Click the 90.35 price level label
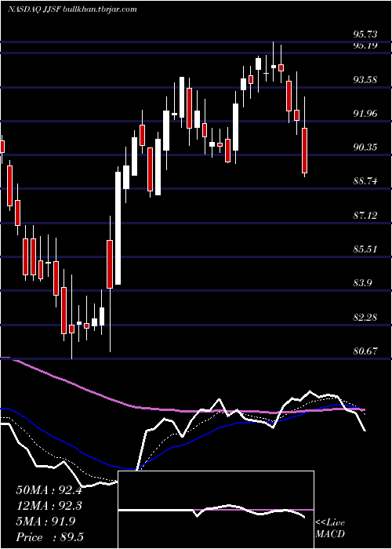Image resolution: width=392 pixels, height=549 pixels. point(365,147)
